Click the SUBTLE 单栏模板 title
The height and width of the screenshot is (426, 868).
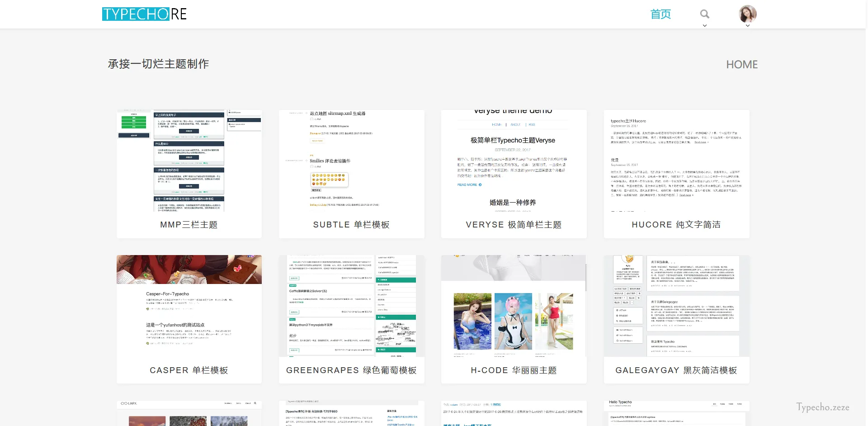351,225
